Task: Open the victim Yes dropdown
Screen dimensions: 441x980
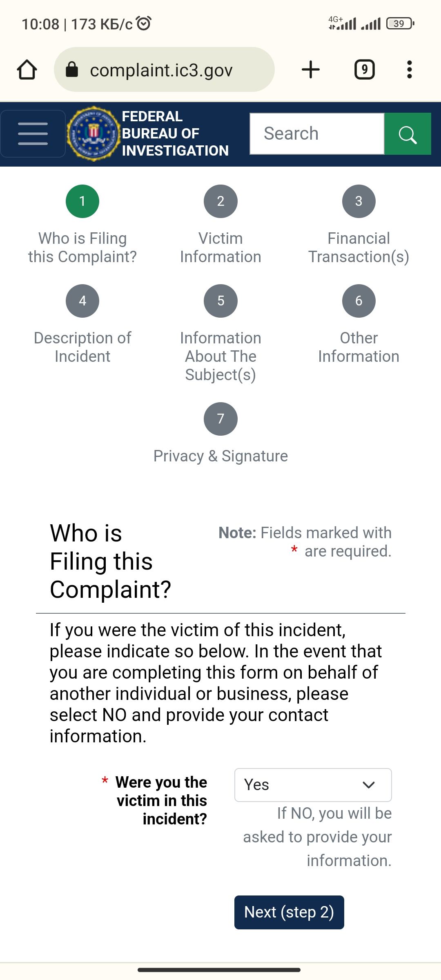Action: tap(313, 785)
